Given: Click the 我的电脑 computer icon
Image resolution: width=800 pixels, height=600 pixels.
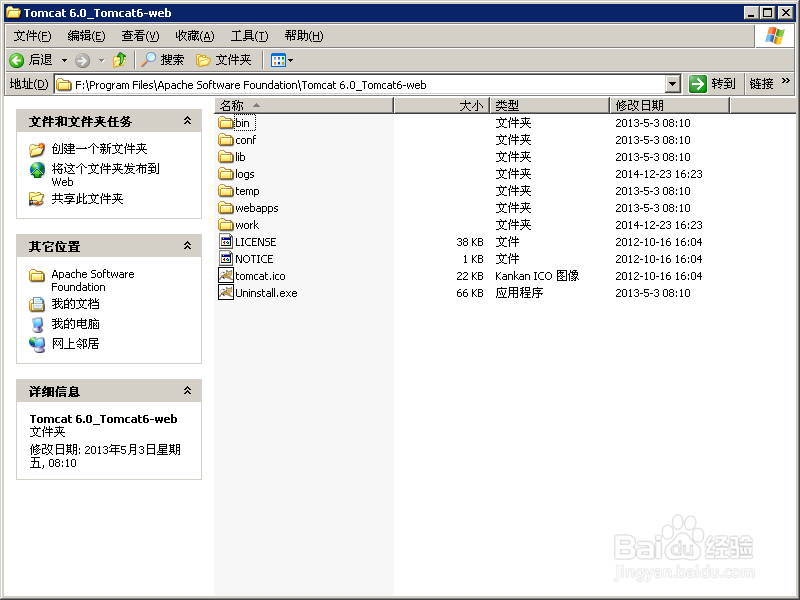Looking at the screenshot, I should (x=37, y=324).
